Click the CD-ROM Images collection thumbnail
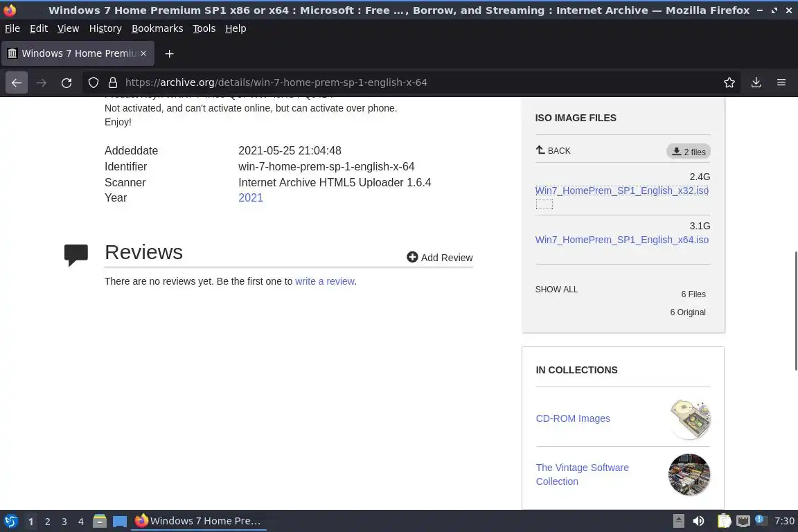This screenshot has width=798, height=532. click(x=690, y=419)
